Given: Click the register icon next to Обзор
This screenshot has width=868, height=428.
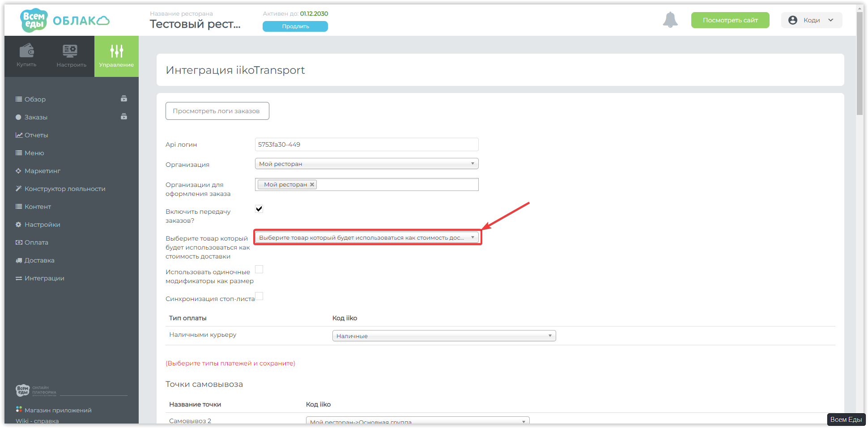Looking at the screenshot, I should (124, 99).
